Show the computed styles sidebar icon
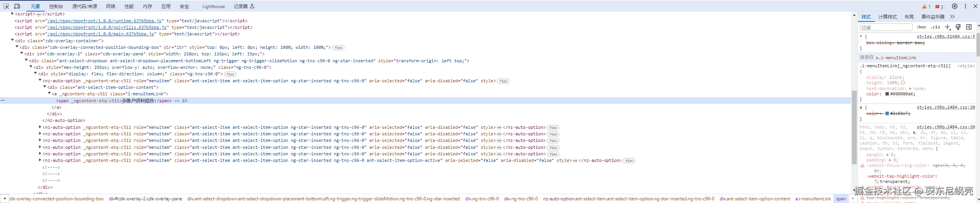The image size is (980, 203). pyautogui.click(x=969, y=27)
